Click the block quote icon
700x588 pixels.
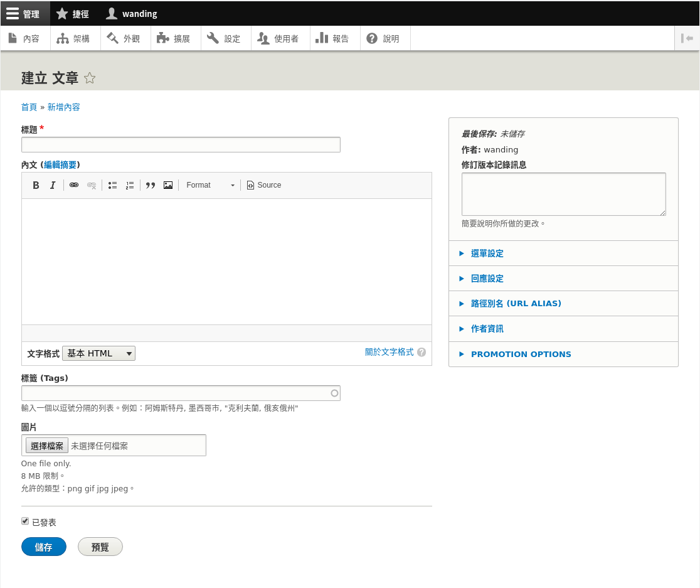point(151,185)
